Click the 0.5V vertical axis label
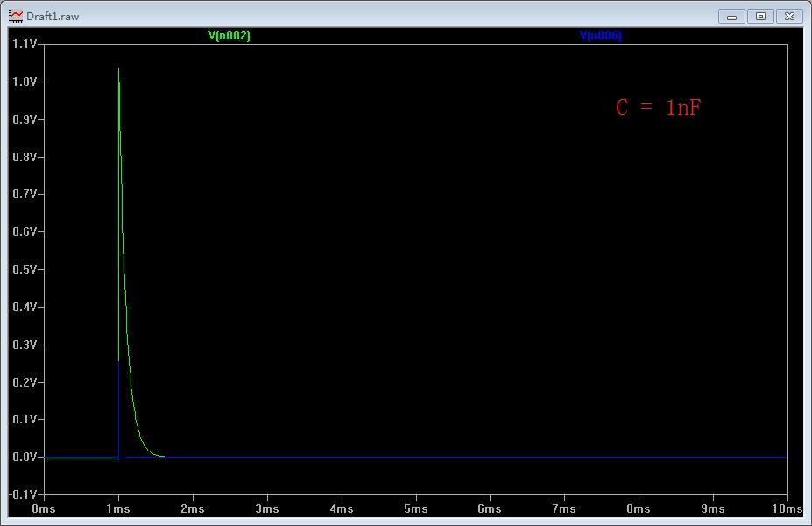 point(25,269)
